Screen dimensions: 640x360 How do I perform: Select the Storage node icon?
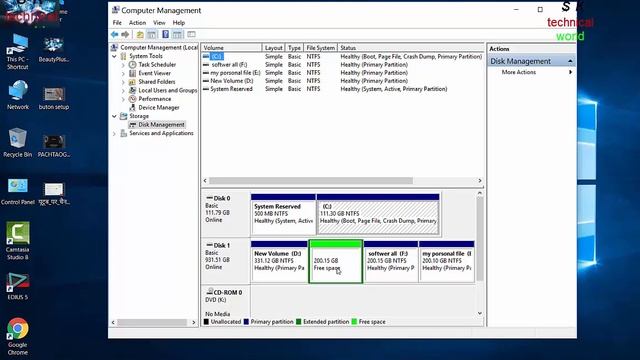123,116
